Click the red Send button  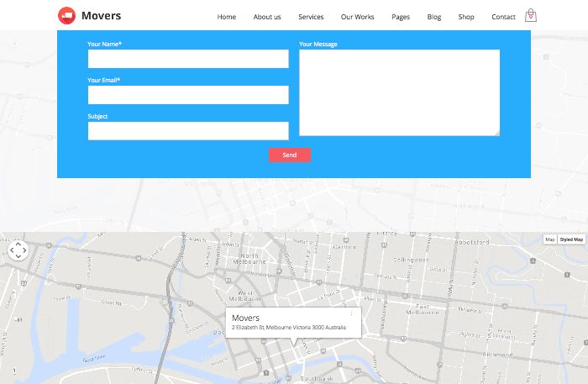pos(290,155)
